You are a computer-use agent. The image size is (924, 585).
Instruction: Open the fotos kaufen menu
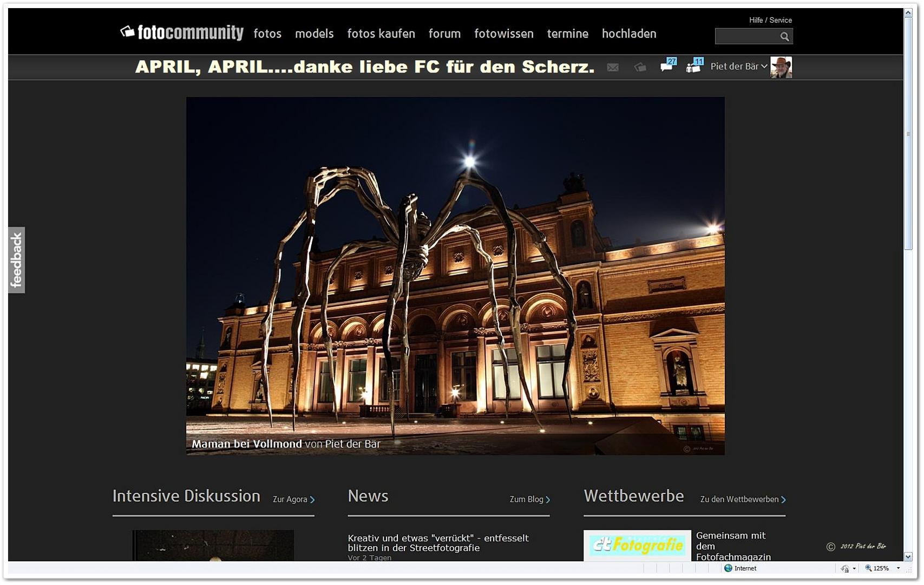(381, 34)
